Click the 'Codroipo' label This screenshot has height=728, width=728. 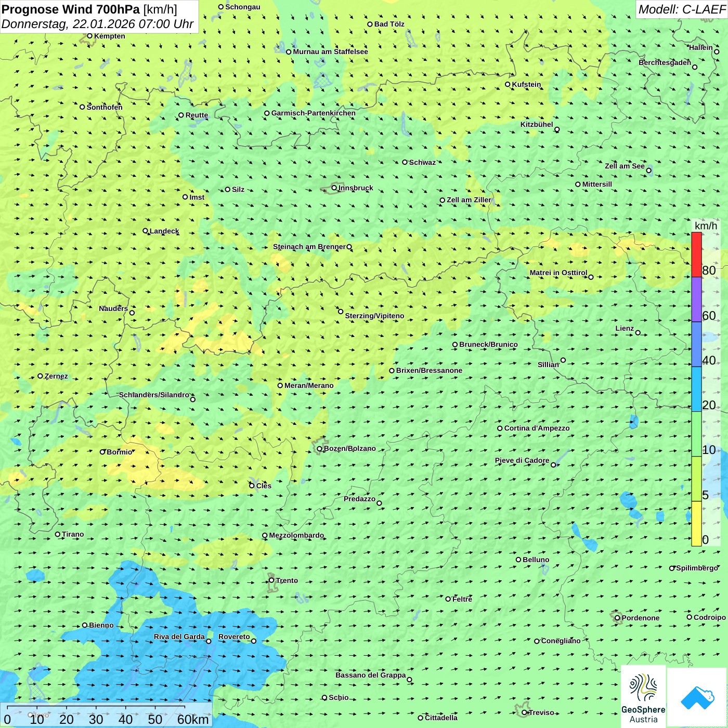coord(710,617)
